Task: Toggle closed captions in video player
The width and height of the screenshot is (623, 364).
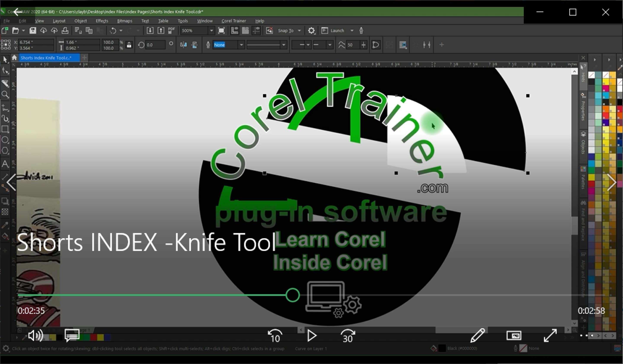Action: click(x=72, y=336)
